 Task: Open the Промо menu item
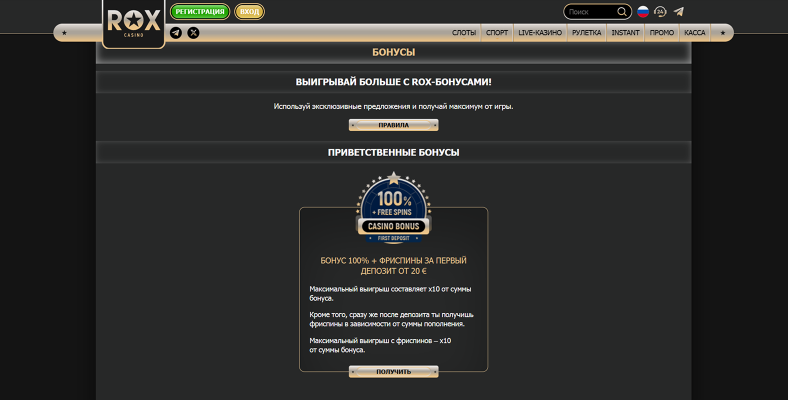coord(662,33)
